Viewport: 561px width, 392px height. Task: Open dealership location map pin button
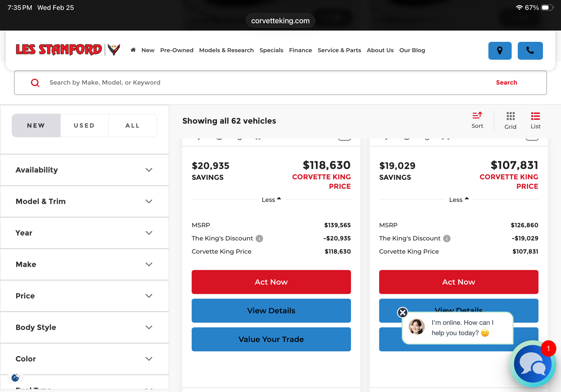click(x=500, y=51)
